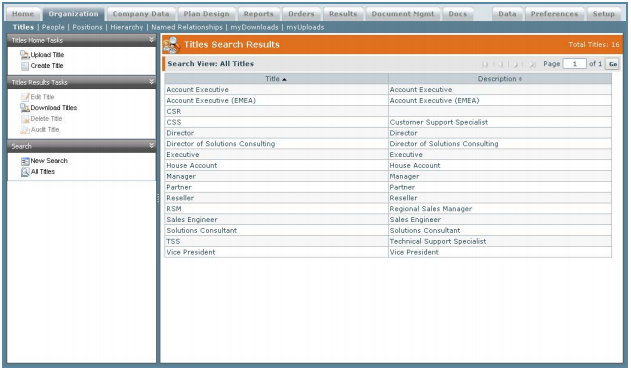This screenshot has width=631, height=371.
Task: Switch to the Orders tab
Action: (301, 14)
